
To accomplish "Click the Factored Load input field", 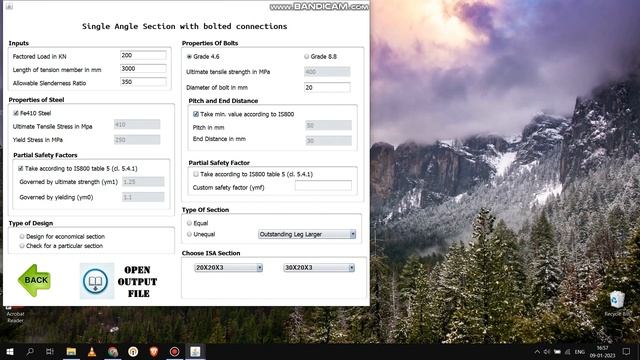I will coord(143,55).
